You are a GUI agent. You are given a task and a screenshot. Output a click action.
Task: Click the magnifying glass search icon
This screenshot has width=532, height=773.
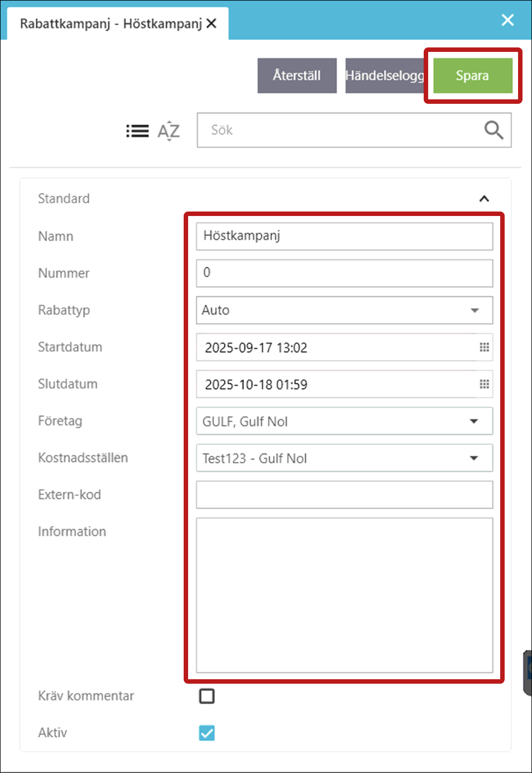pos(493,130)
